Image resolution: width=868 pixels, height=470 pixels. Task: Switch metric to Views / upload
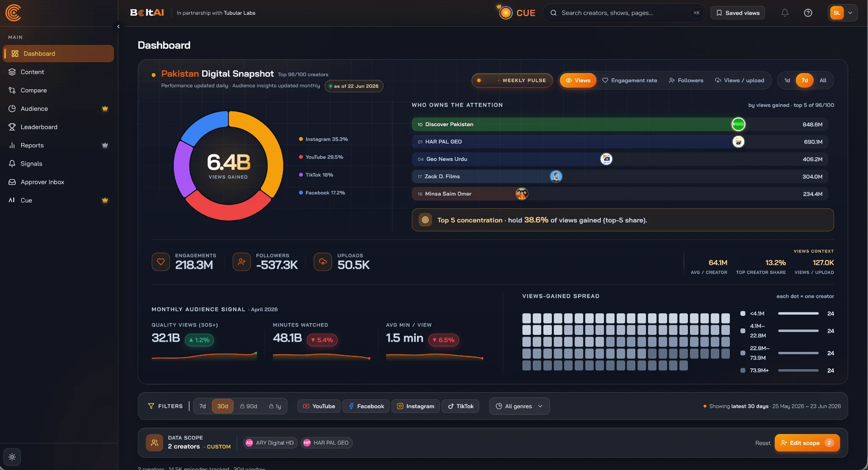(739, 80)
